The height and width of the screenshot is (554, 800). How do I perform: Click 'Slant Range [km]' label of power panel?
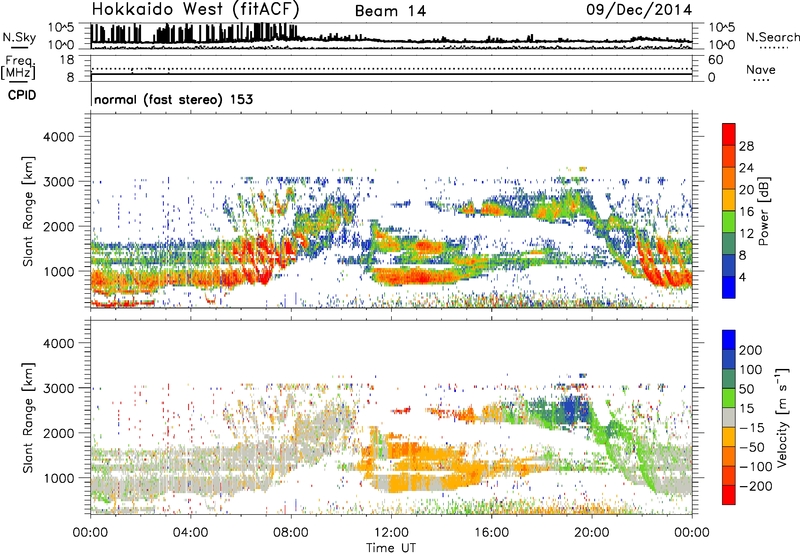[x=28, y=211]
